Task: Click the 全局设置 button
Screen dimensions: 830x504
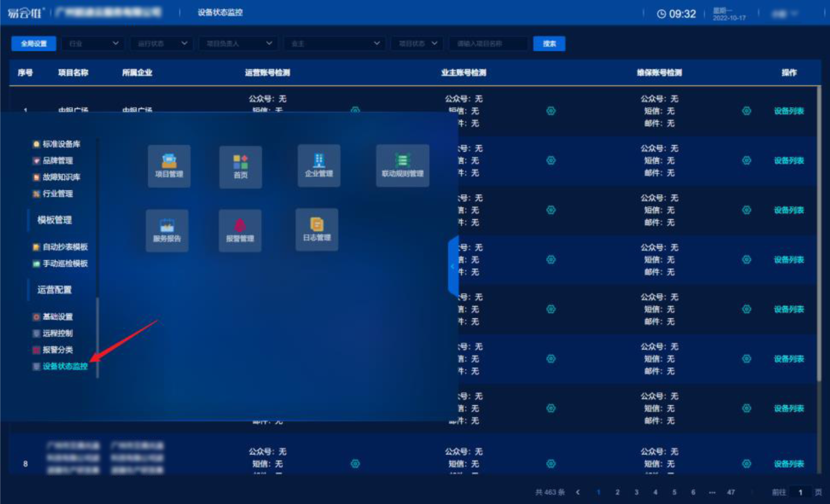Action: (x=34, y=44)
